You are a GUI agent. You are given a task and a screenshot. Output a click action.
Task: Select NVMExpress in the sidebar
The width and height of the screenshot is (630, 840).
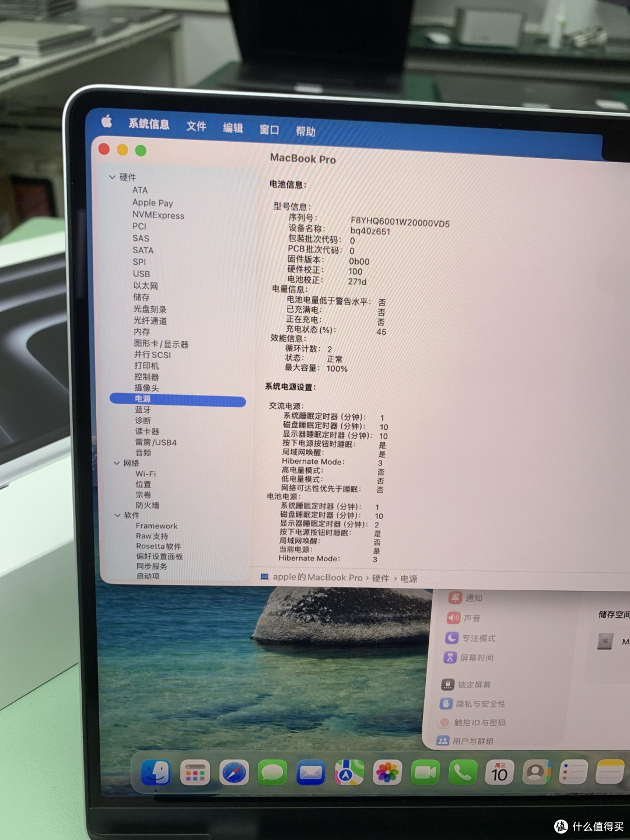pos(158,215)
